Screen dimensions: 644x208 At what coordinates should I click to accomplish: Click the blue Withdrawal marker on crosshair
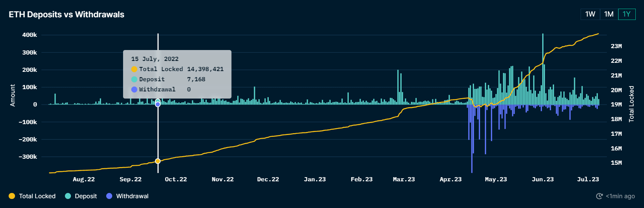[158, 104]
